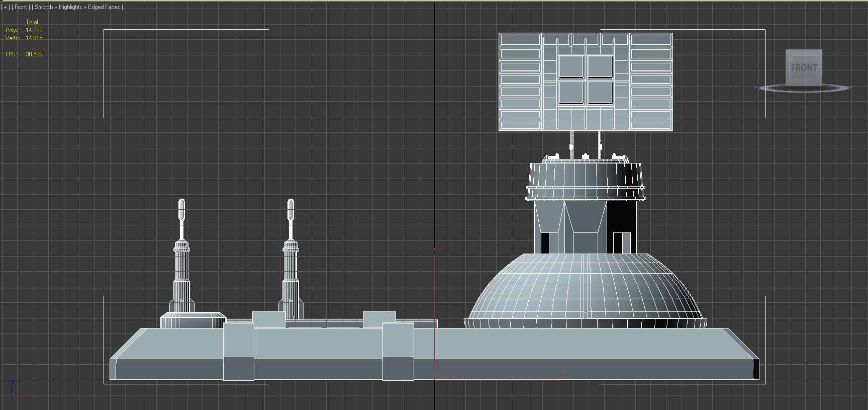Open the [+] viewport general menu

click(5, 7)
